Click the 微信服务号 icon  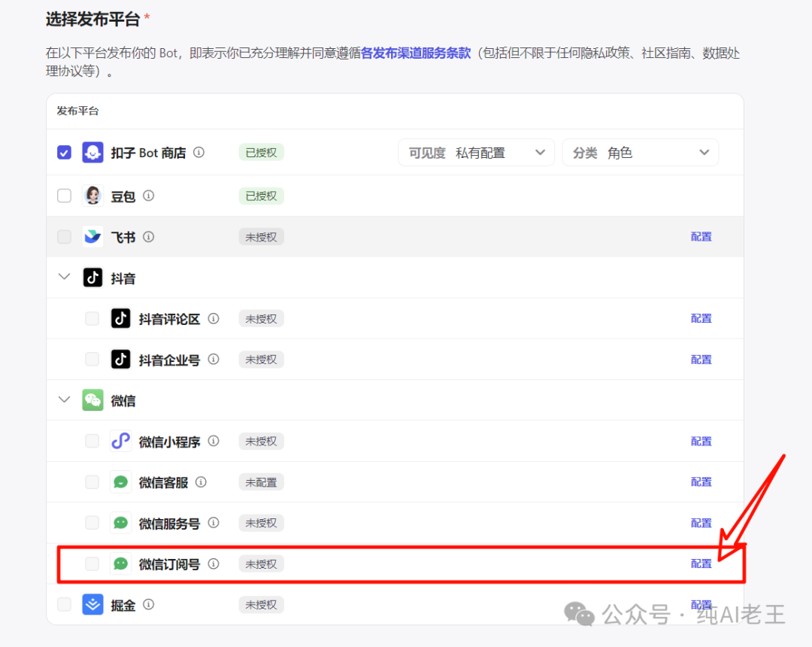coord(120,523)
